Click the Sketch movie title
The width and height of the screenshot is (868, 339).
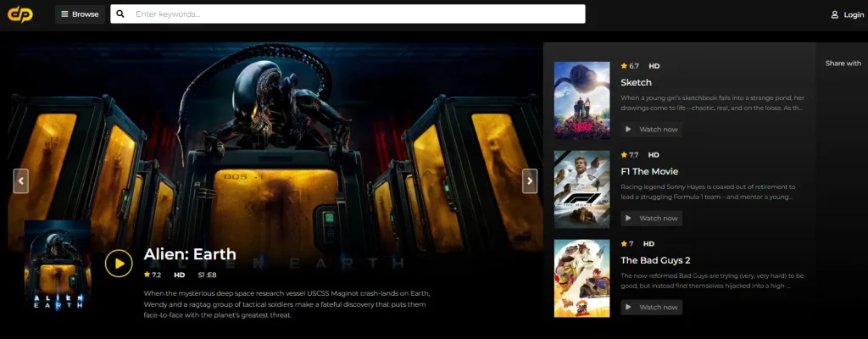click(636, 82)
